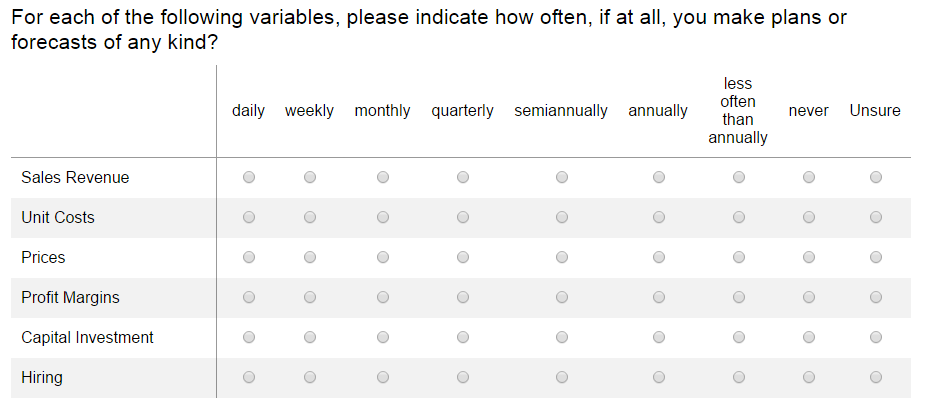Image resolution: width=927 pixels, height=415 pixels.
Task: Mark Prices as monthly
Action: 383,257
